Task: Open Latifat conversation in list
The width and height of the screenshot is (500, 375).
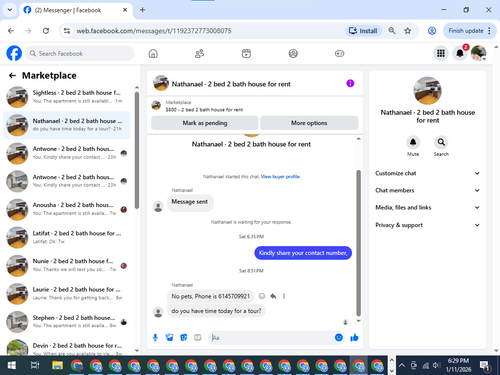Action: click(x=67, y=237)
